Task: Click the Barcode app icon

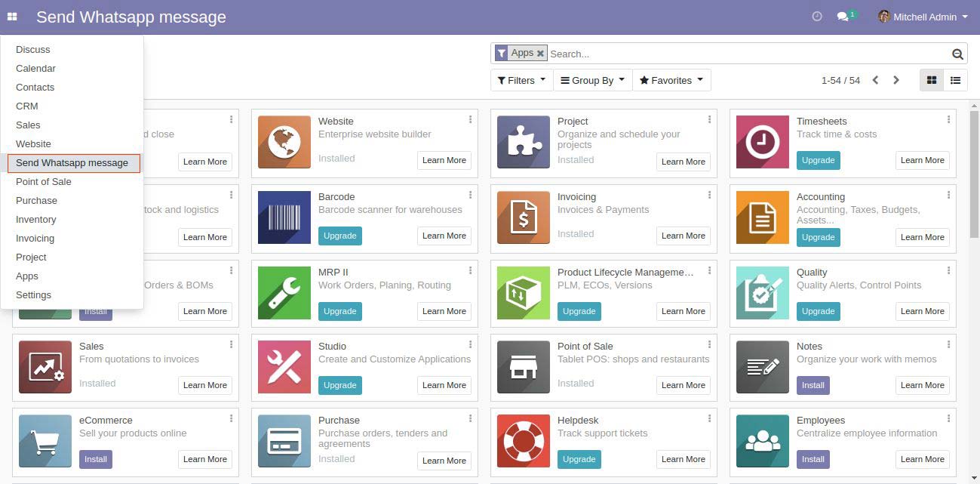Action: click(284, 217)
